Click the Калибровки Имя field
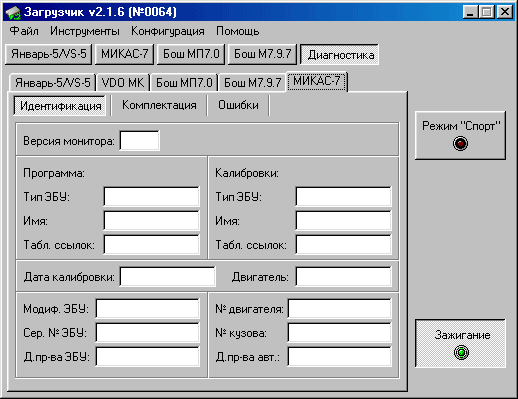Screen dimensions: 518x399 344,220
